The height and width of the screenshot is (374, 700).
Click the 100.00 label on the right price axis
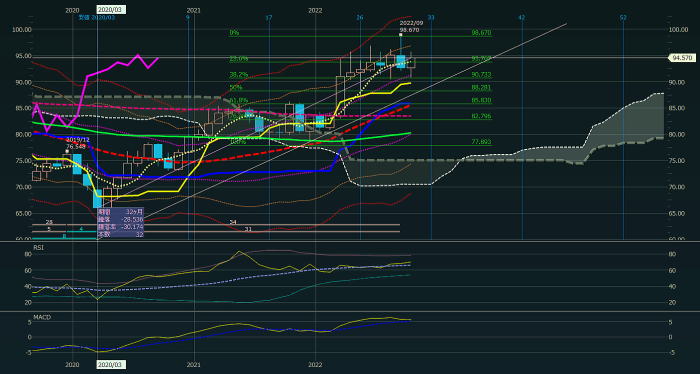(x=679, y=29)
